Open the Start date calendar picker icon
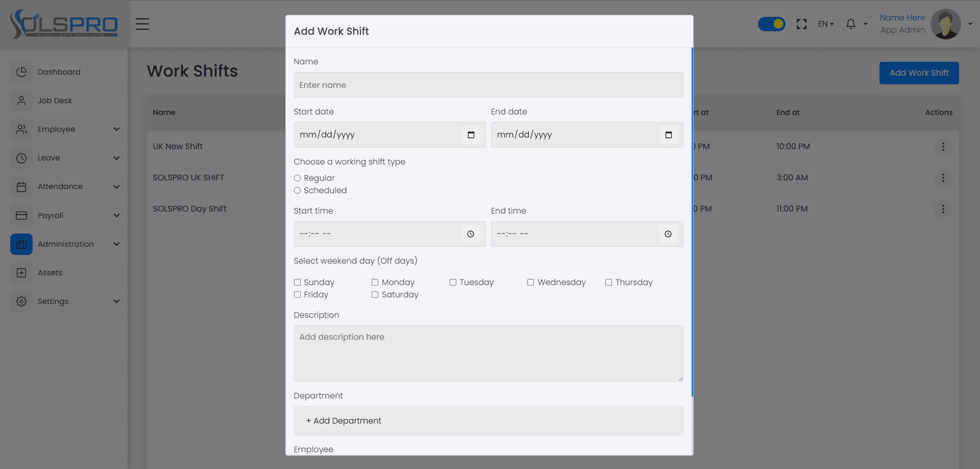 pos(471,135)
